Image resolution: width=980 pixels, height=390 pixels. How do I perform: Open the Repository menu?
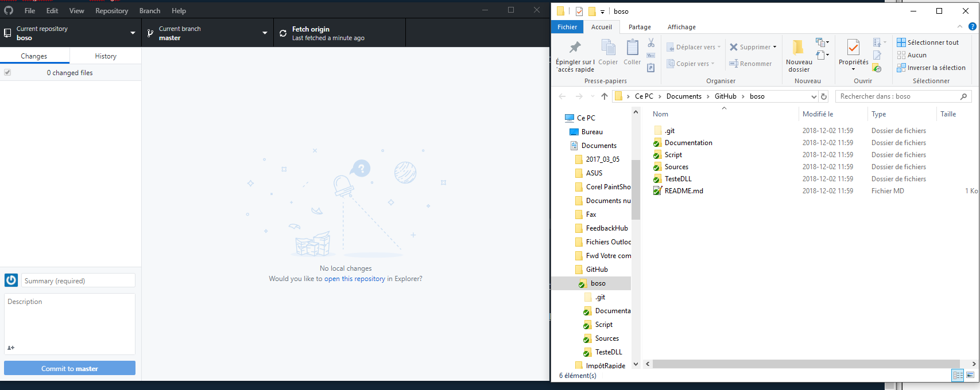[x=111, y=11]
